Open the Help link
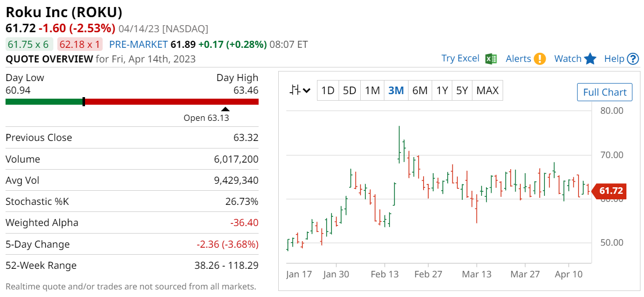 614,59
